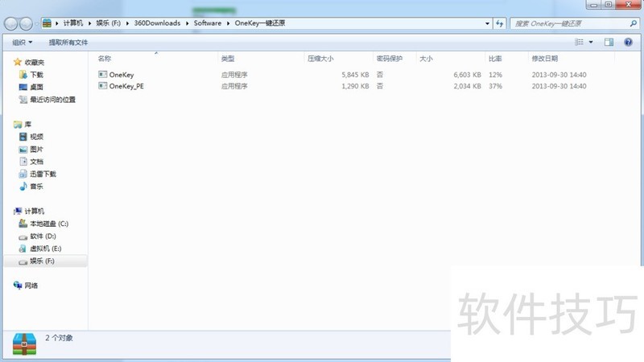The height and width of the screenshot is (362, 644).
Task: Click the Software breadcrumb in address bar
Action: 207,23
